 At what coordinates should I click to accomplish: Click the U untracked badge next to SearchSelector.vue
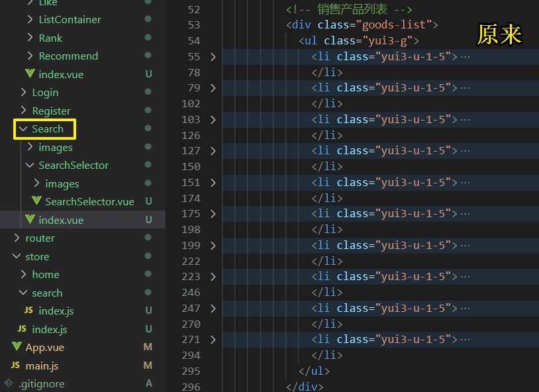[148, 201]
